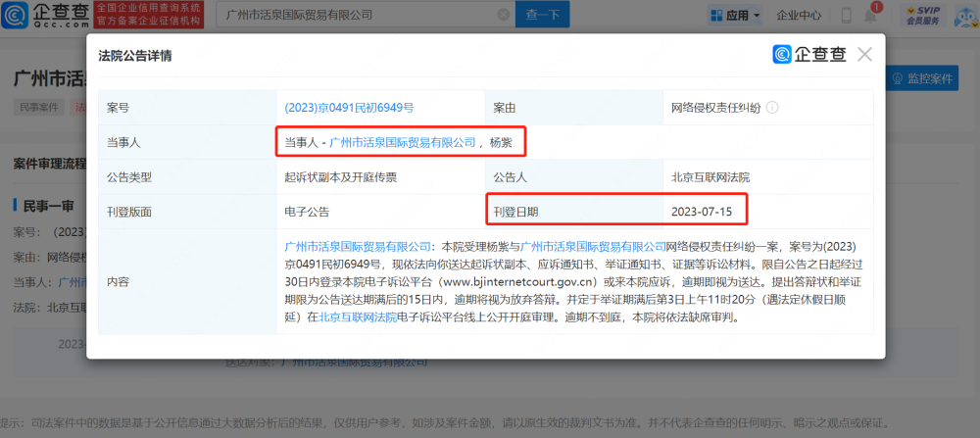The image size is (980, 438).
Task: Click the user avatar in header
Action: (x=967, y=17)
